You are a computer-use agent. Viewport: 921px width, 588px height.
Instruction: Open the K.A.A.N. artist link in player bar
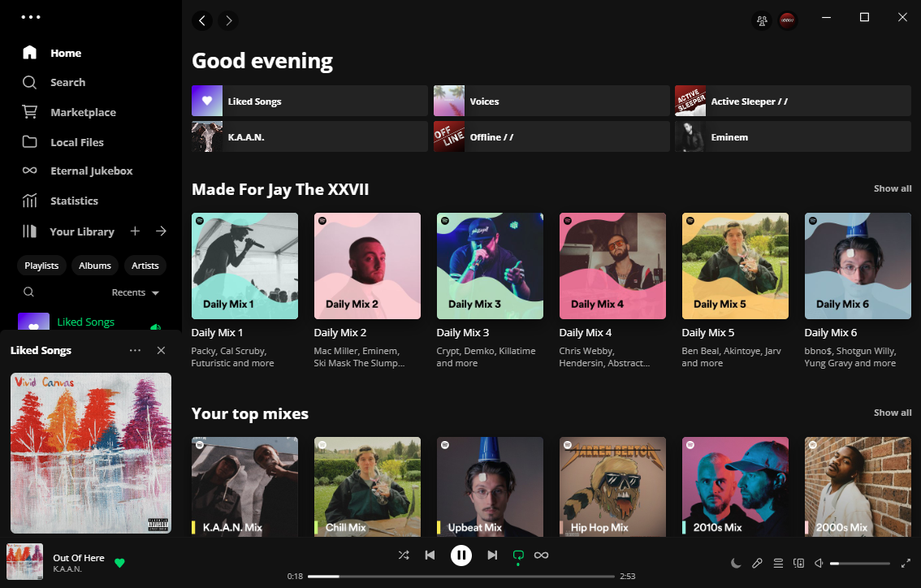pyautogui.click(x=67, y=569)
